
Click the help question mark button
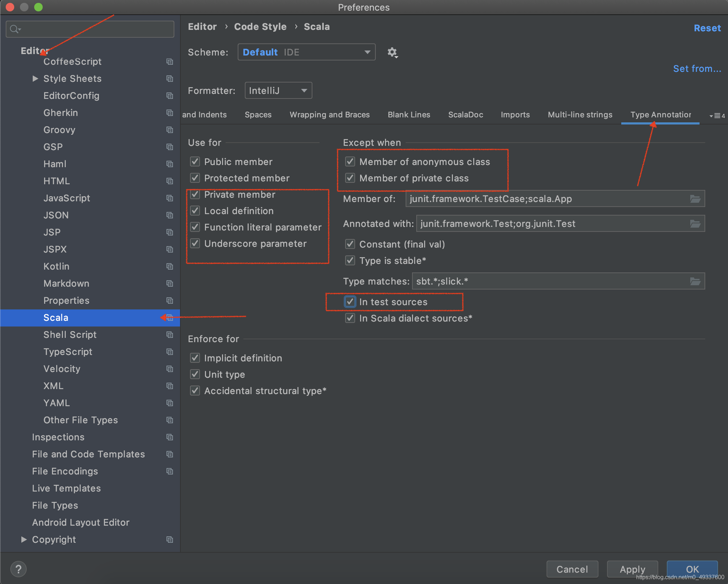(19, 569)
